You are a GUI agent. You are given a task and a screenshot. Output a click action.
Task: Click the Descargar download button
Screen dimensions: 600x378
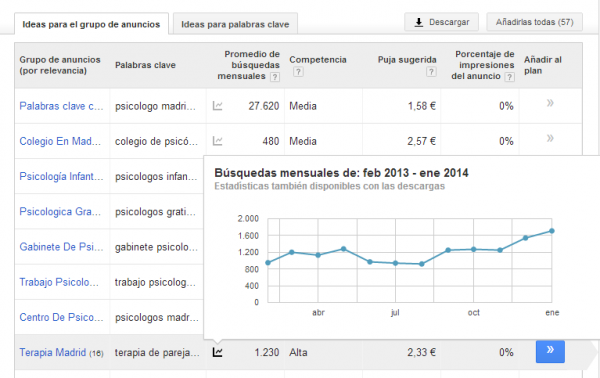click(x=442, y=22)
